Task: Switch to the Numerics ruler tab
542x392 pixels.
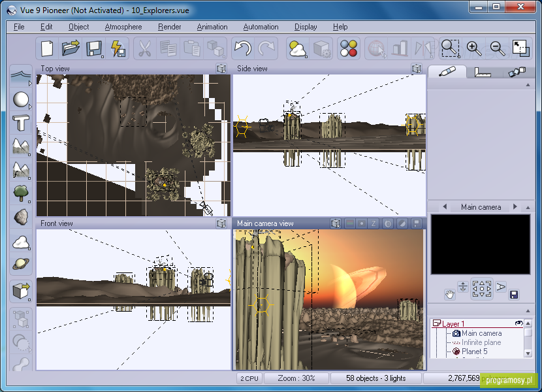Action: pos(483,72)
